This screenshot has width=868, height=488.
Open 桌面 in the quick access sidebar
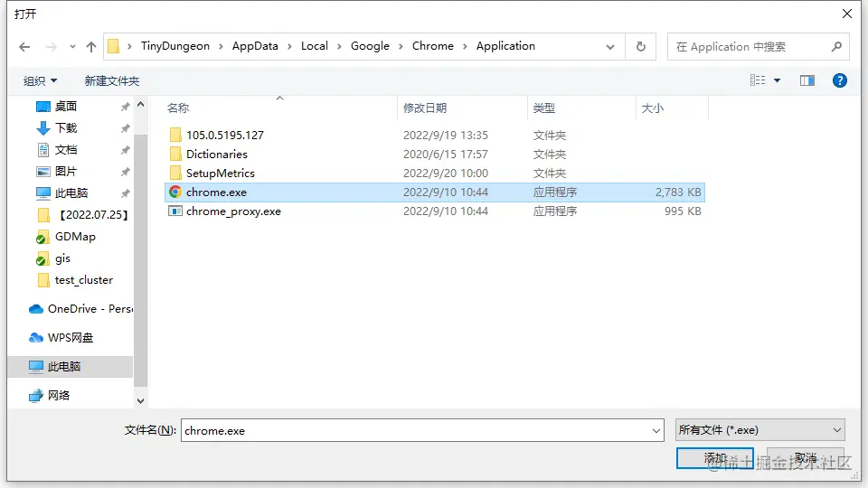(66, 107)
